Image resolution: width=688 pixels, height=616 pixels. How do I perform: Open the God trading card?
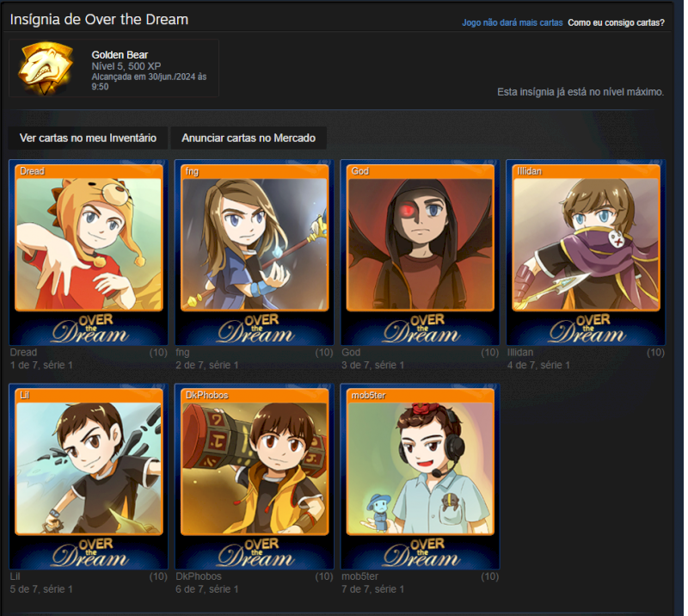421,252
